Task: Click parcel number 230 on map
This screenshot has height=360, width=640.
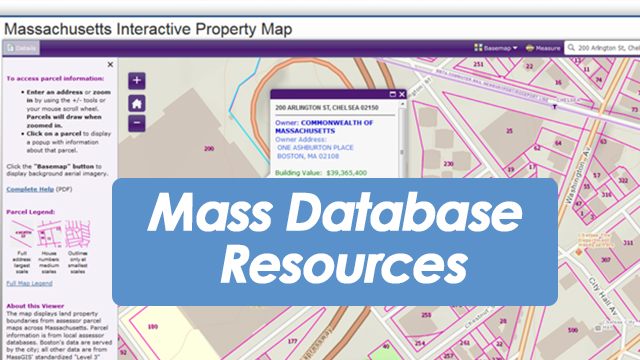Action: coord(449,164)
